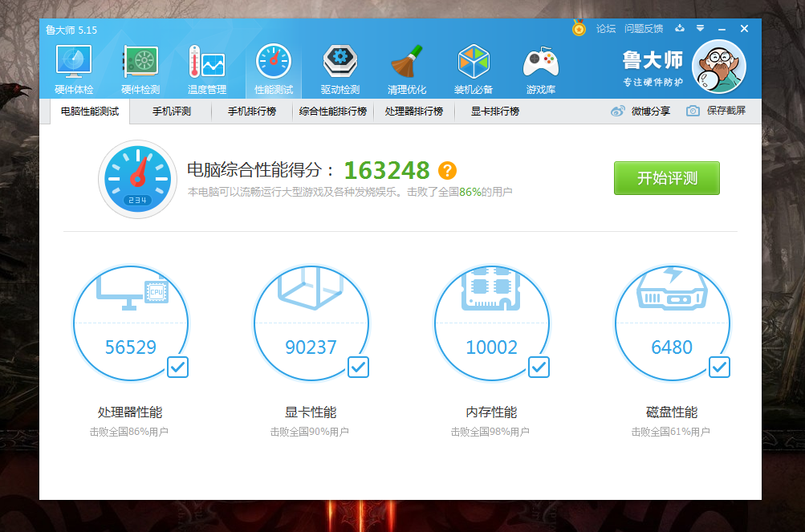Click the 内存性能 label

pos(491,412)
